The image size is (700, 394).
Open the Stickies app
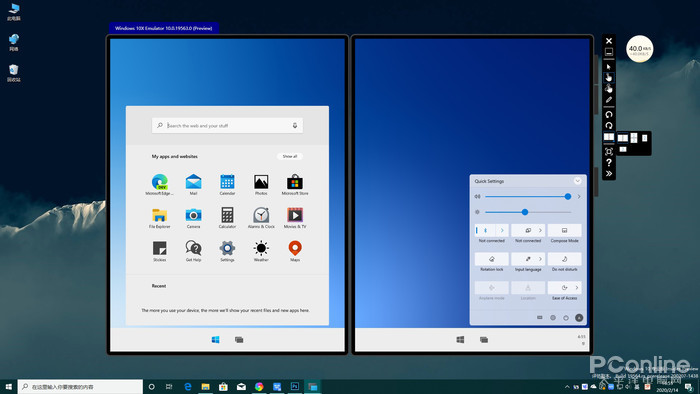click(x=159, y=251)
